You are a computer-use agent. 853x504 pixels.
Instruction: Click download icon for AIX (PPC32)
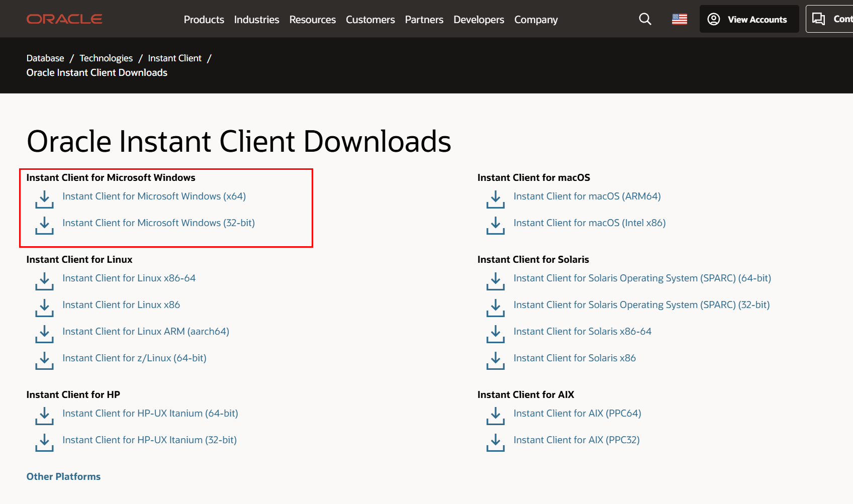click(496, 443)
